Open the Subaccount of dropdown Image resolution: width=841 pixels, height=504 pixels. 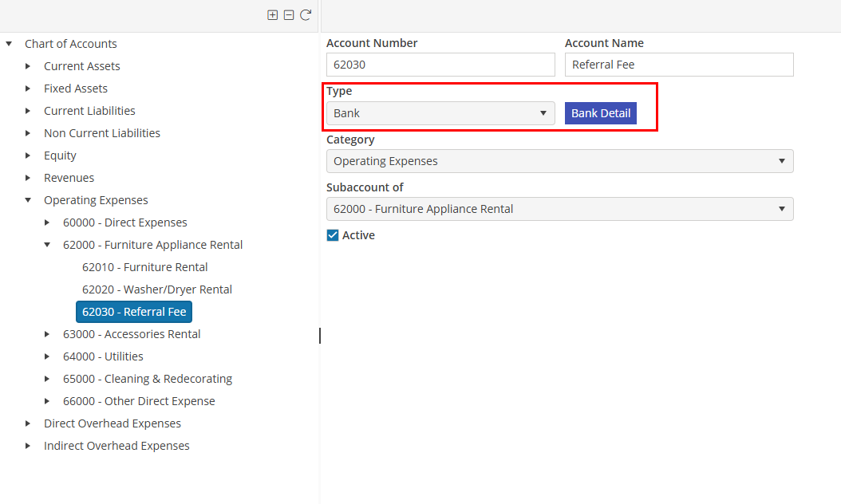(559, 209)
